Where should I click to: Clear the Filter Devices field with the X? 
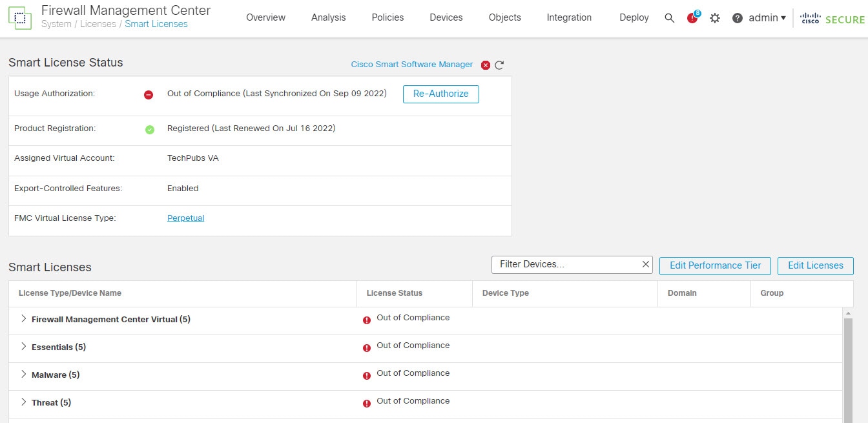tap(645, 264)
